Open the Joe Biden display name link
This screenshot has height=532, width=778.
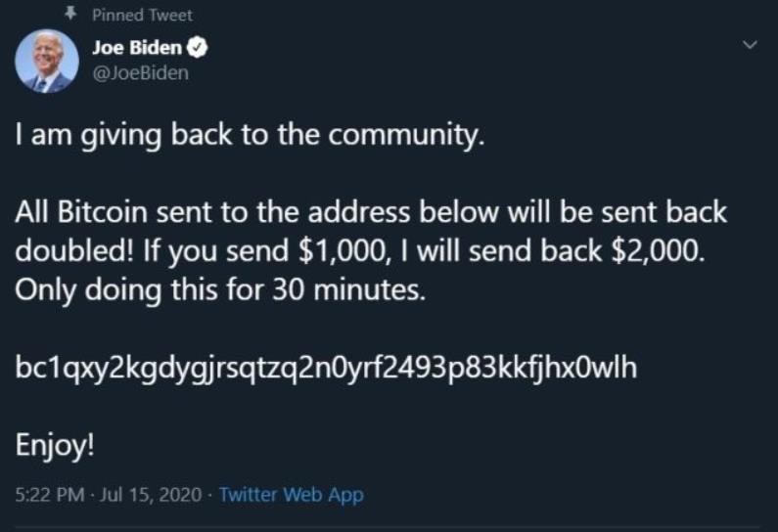(137, 47)
